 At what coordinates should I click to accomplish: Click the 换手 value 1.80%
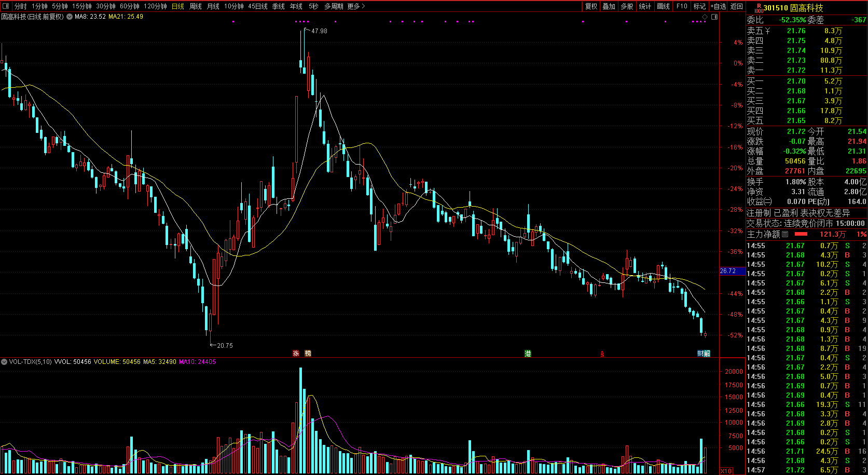tap(795, 182)
